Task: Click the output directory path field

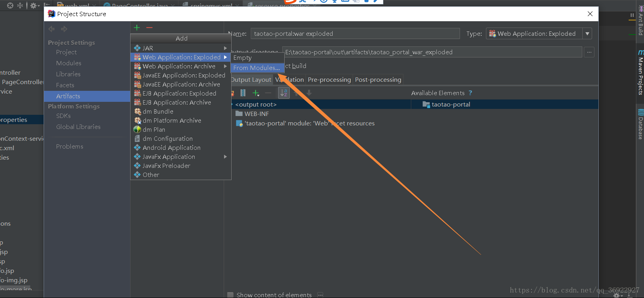Action: [432, 52]
